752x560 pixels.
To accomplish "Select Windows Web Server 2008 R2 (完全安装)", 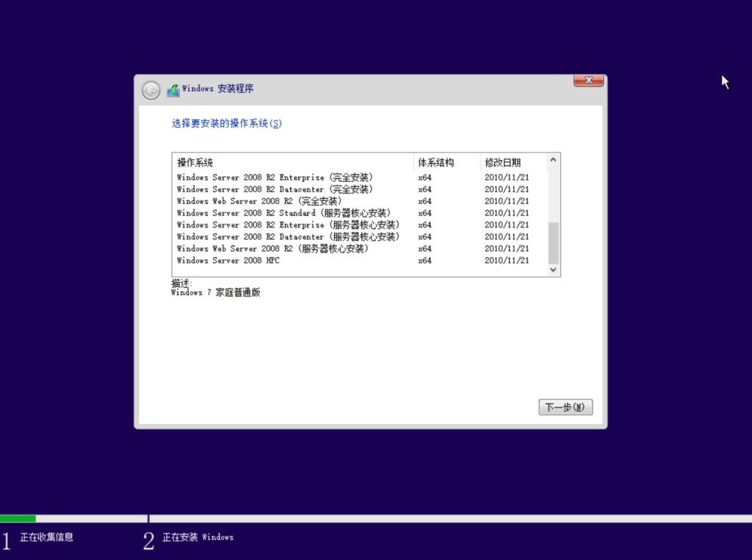I will [x=258, y=201].
